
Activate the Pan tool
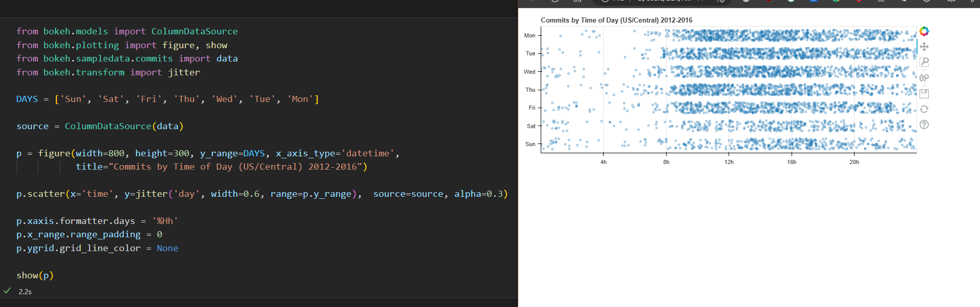coord(924,47)
